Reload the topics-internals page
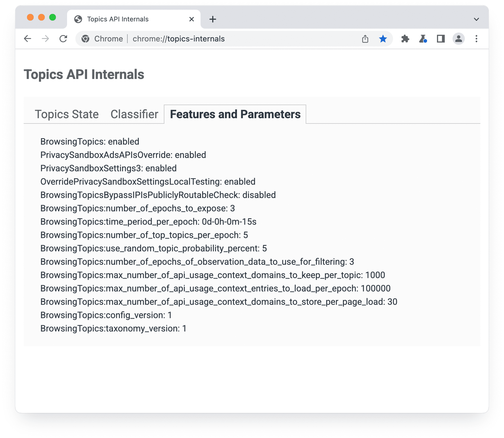This screenshot has height=438, width=504. tap(64, 39)
